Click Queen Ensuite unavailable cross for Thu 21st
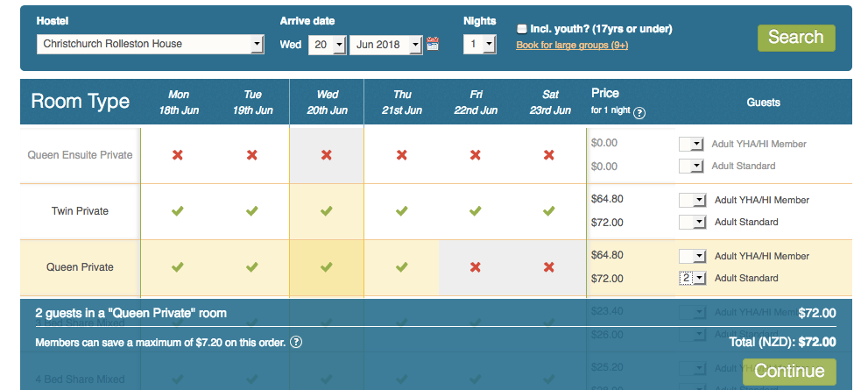868x390 pixels. 401,155
